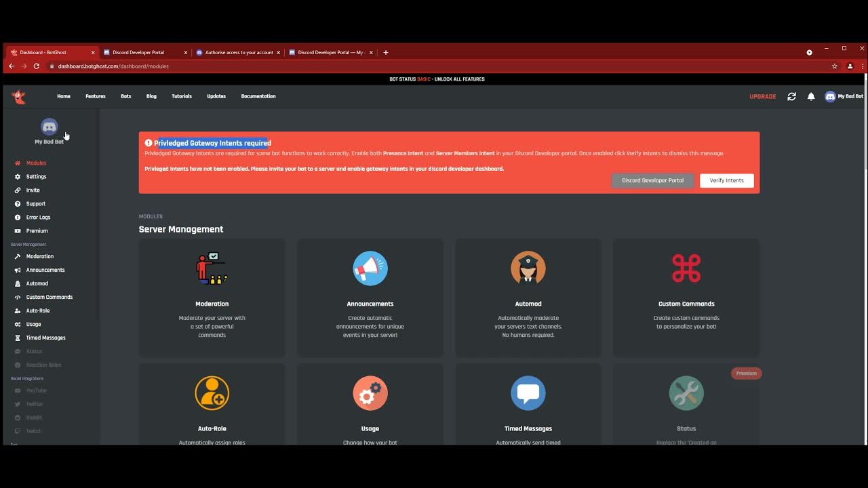Click the Automod police officer icon
The width and height of the screenshot is (868, 488).
coord(528,268)
